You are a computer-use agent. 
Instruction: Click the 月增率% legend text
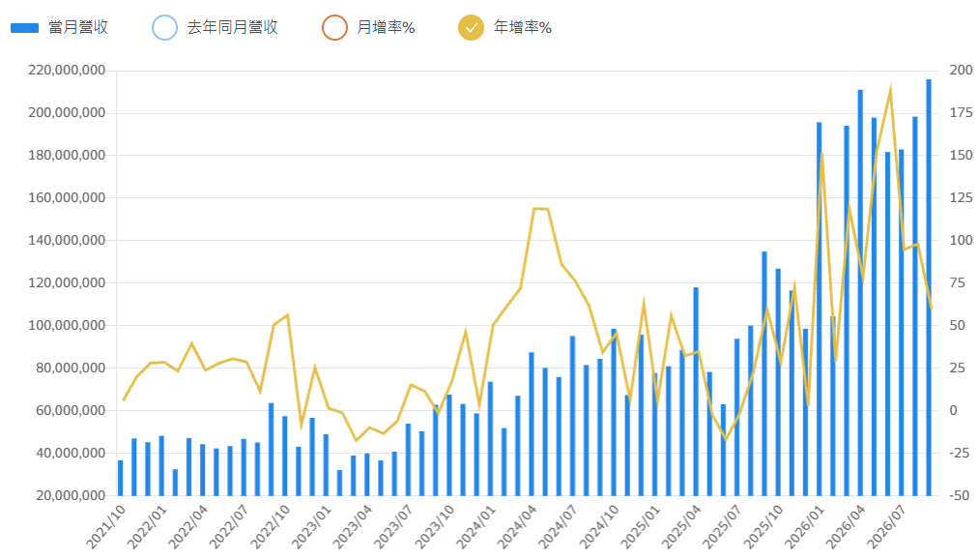click(x=386, y=27)
